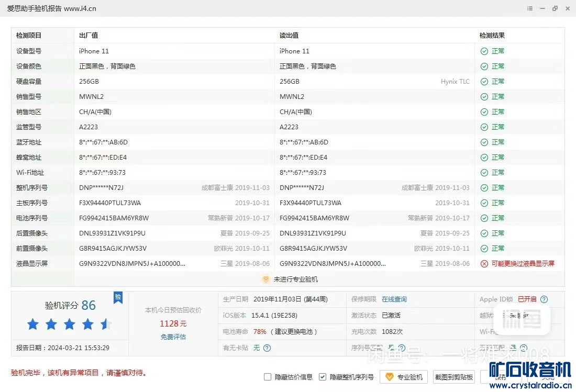
Task: Click the 检测项目 column header
Action: (x=29, y=36)
